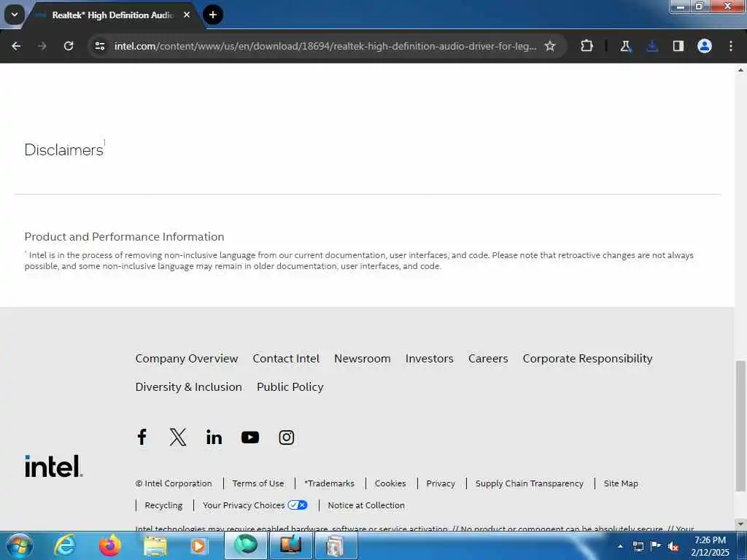This screenshot has width=747, height=560.
Task: Open the Contact Intel link
Action: 286,359
